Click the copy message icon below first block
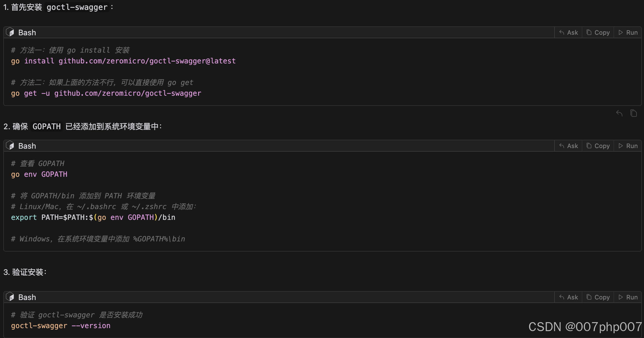 [x=634, y=113]
